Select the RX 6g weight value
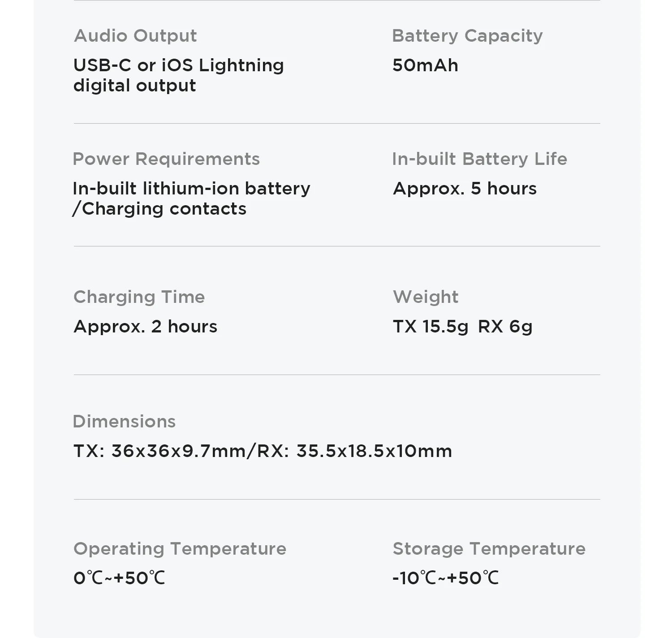Screen dimensions: 672x638 tap(505, 327)
